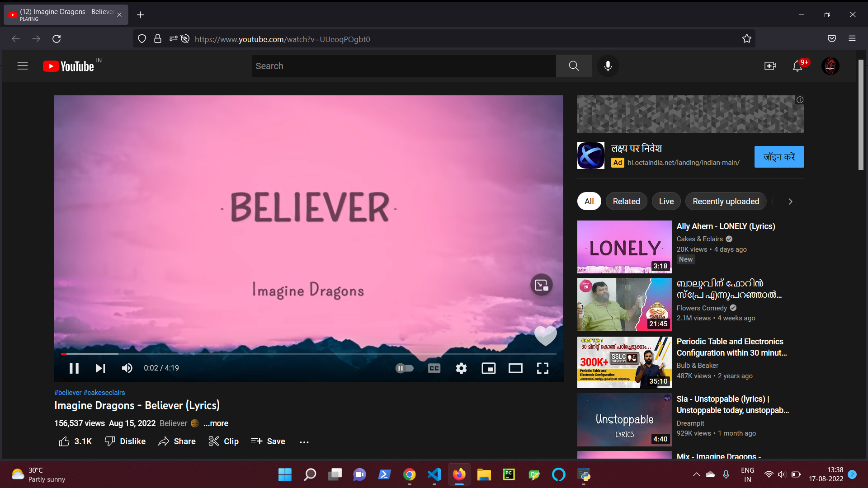Open the Sia Unstoppable video thumbnail

[624, 420]
